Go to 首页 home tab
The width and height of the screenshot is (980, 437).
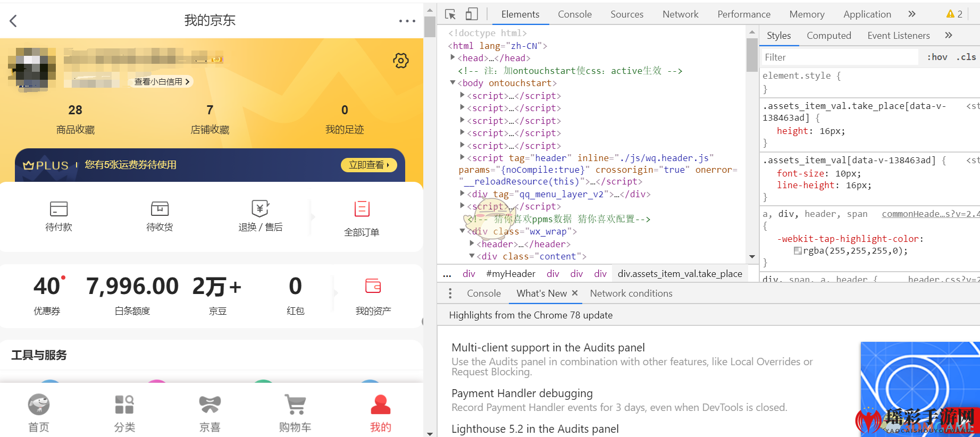tap(39, 414)
